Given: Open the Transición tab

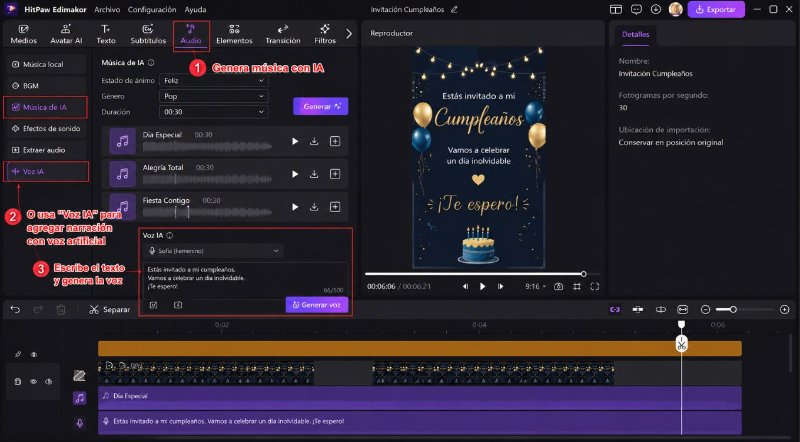Looking at the screenshot, I should tap(283, 34).
